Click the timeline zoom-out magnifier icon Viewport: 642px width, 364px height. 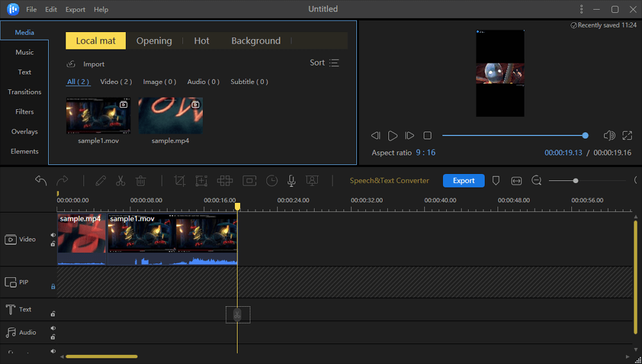click(537, 181)
